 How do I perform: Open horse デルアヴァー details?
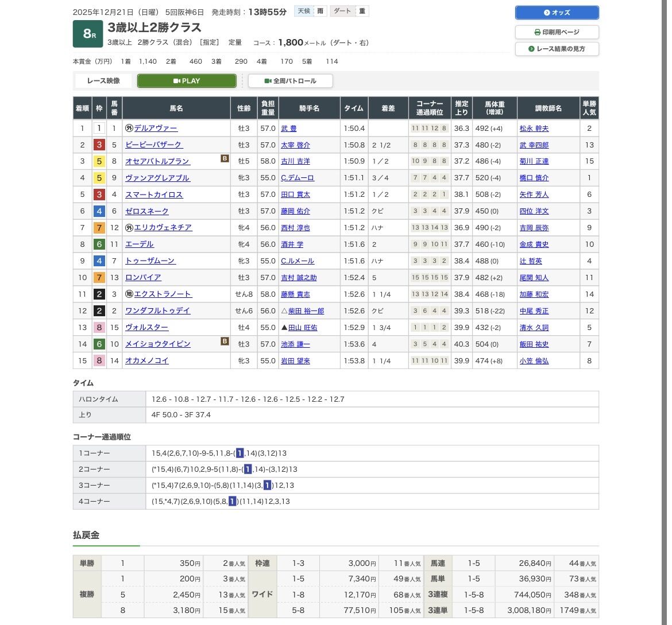156,128
